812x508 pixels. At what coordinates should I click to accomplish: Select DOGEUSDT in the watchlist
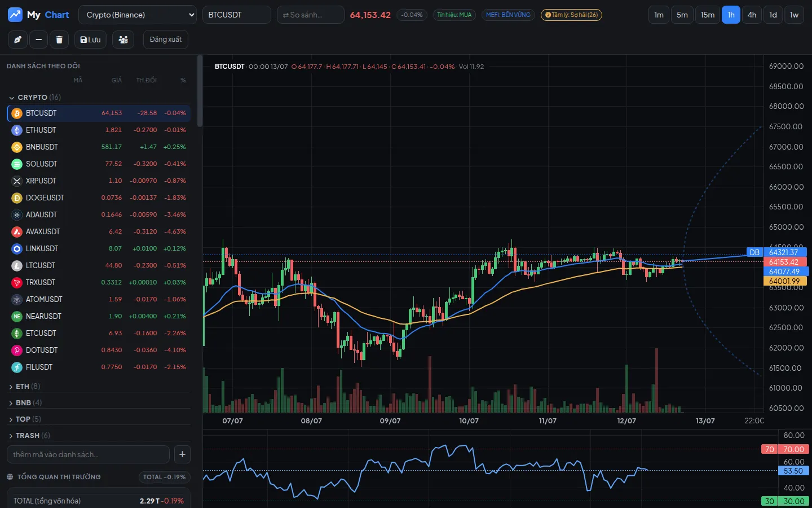[99, 198]
